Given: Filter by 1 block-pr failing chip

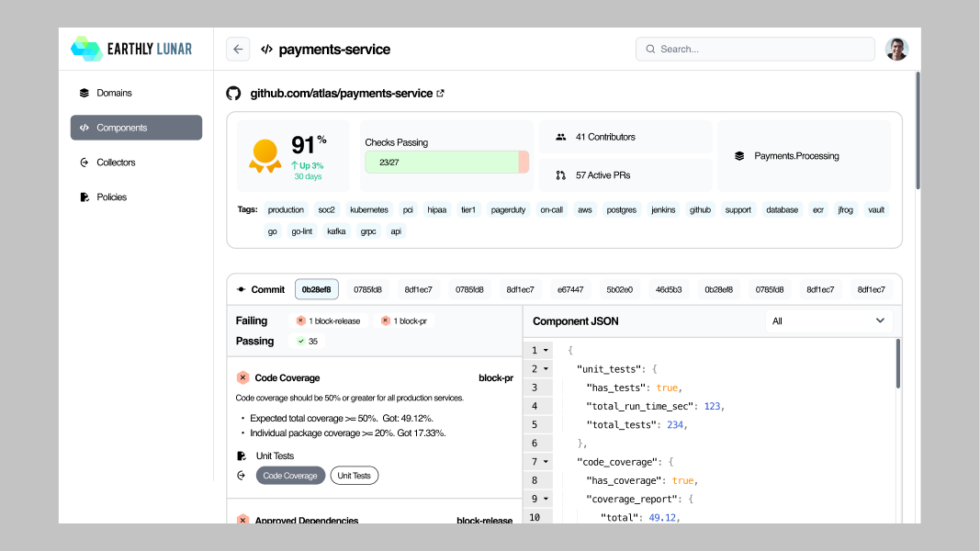Looking at the screenshot, I should [405, 320].
